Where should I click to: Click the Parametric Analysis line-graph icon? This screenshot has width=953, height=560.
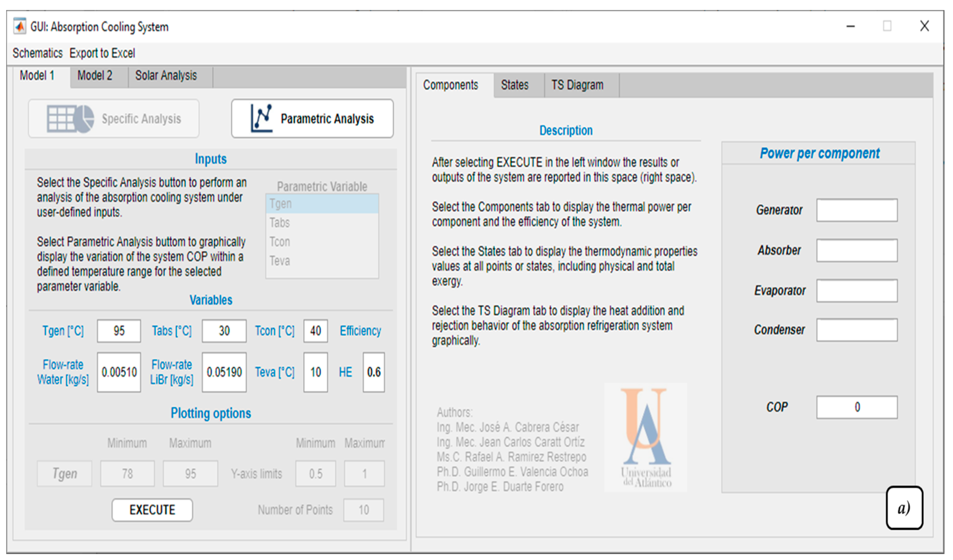(x=261, y=119)
